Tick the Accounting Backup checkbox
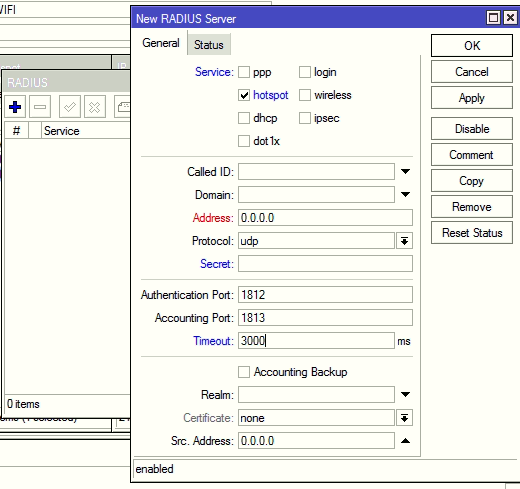This screenshot has width=520, height=489. [x=244, y=372]
